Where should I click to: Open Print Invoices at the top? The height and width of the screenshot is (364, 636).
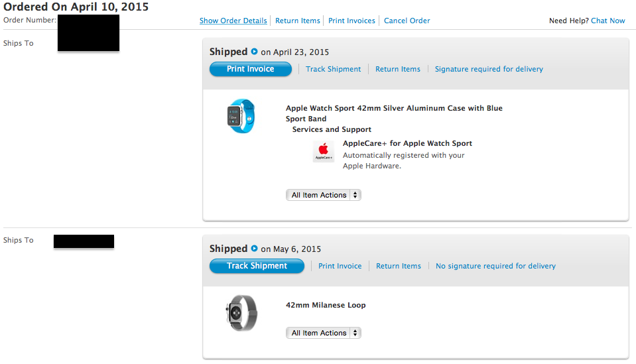pos(351,21)
